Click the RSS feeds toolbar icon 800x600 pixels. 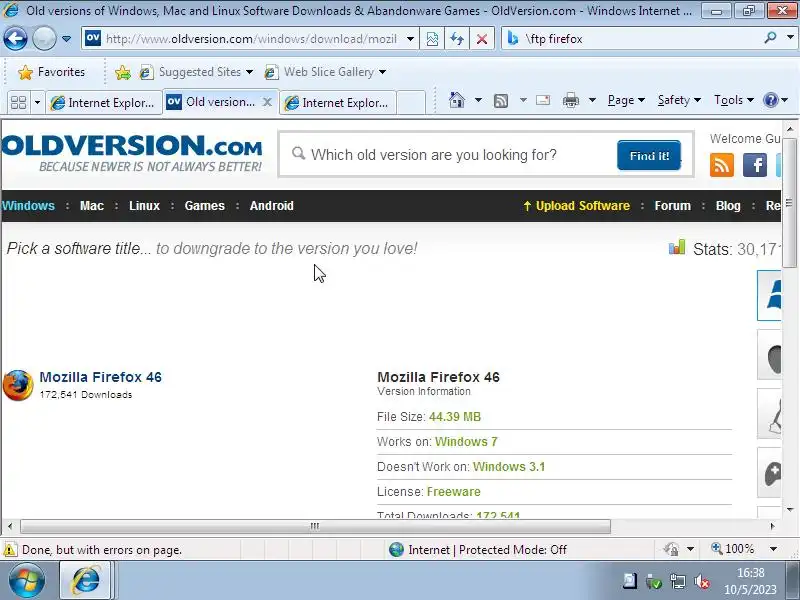click(x=501, y=101)
